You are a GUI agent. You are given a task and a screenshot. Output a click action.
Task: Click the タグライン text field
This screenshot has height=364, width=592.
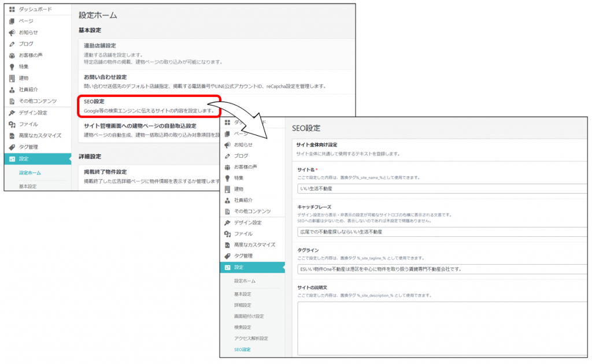(x=442, y=269)
